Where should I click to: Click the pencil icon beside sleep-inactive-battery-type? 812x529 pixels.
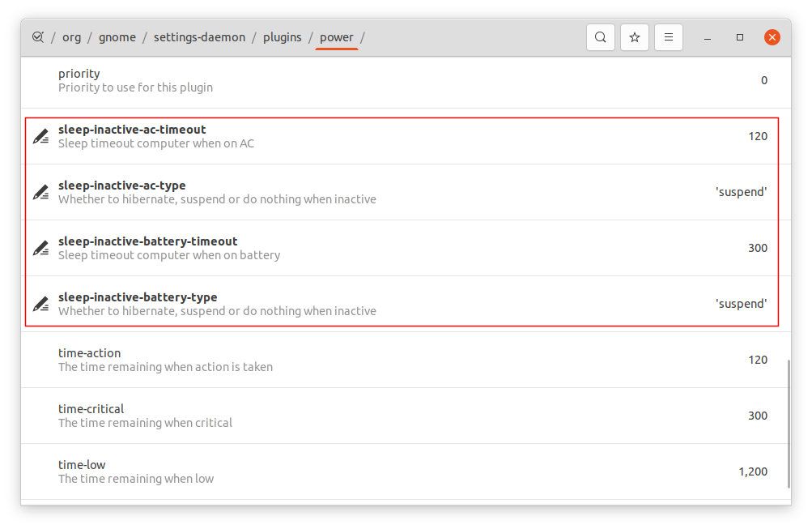(x=41, y=304)
